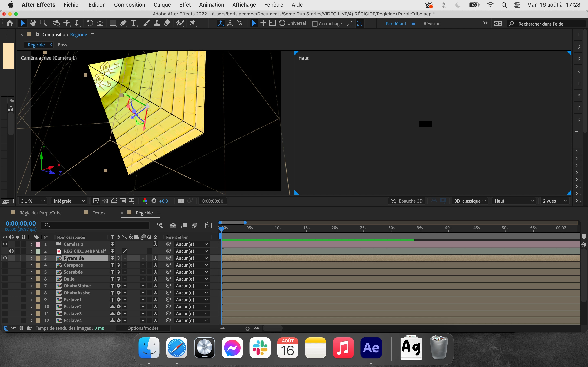Click the Pyramide layer color label swatch
This screenshot has width=588, height=367.
[38, 258]
